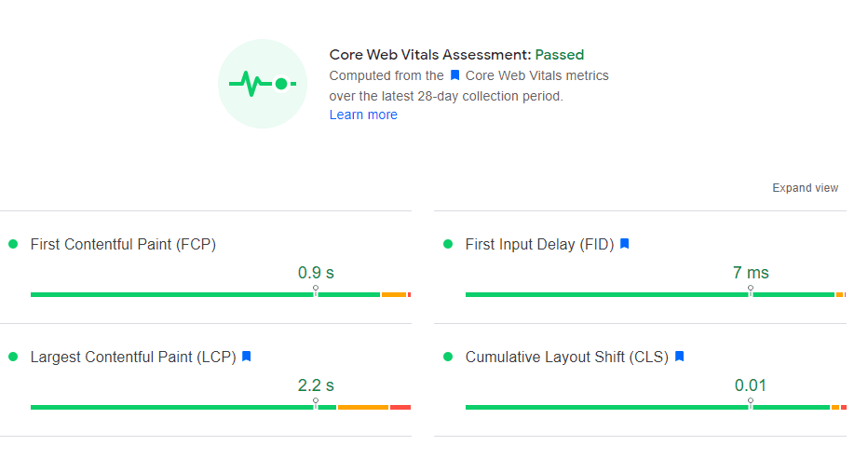Expand the First Contentful Paint (FCP) row
This screenshot has height=459, width=868.
pyautogui.click(x=123, y=245)
